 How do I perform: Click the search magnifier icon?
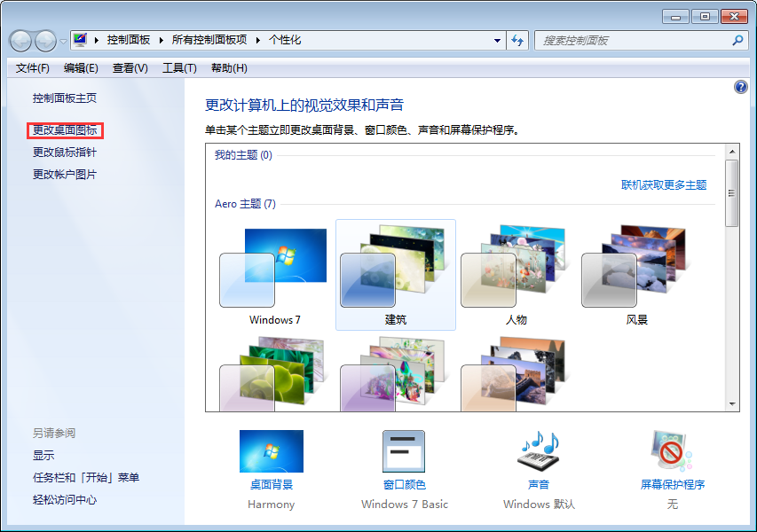click(737, 41)
